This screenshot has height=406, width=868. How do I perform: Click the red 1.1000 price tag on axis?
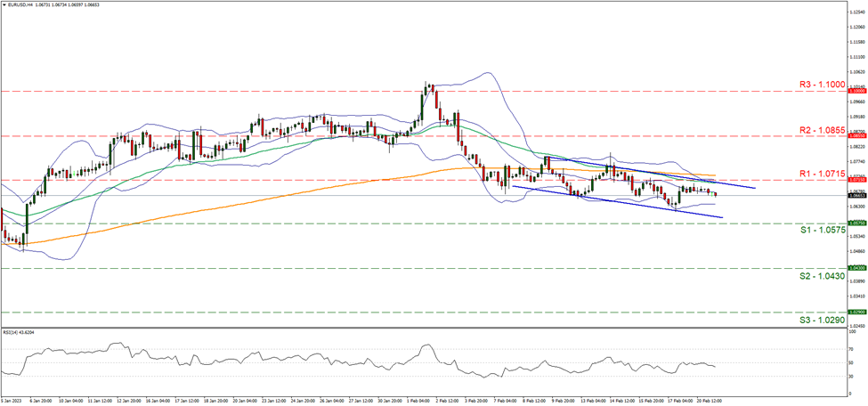856,91
